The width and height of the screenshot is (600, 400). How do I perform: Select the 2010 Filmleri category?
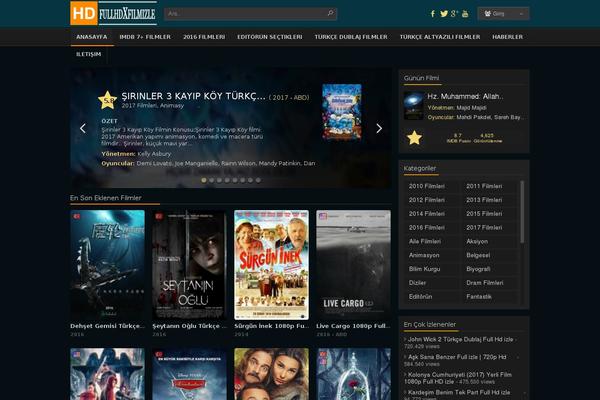[x=427, y=186]
